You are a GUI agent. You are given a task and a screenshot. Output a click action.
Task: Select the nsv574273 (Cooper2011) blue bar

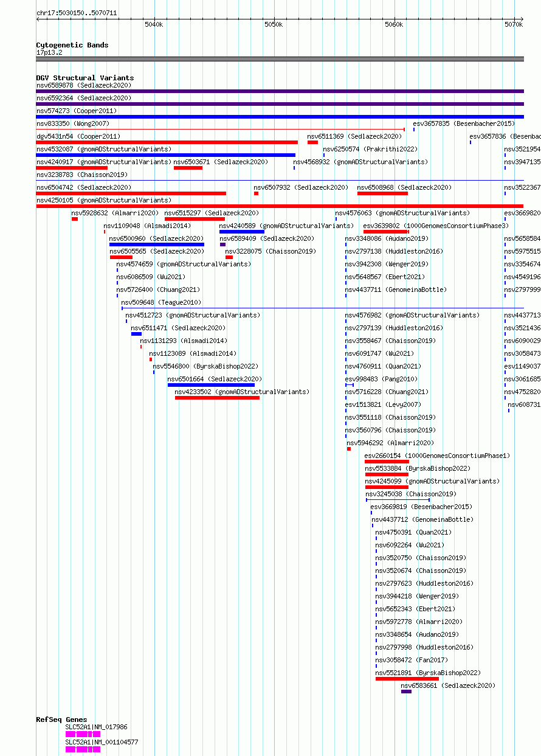pyautogui.click(x=280, y=117)
